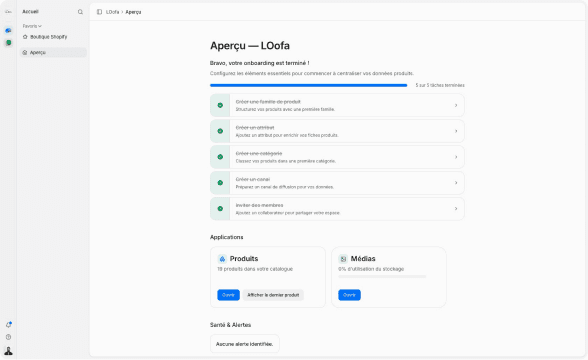
Task: Click the Produits app icon
Action: [222, 259]
